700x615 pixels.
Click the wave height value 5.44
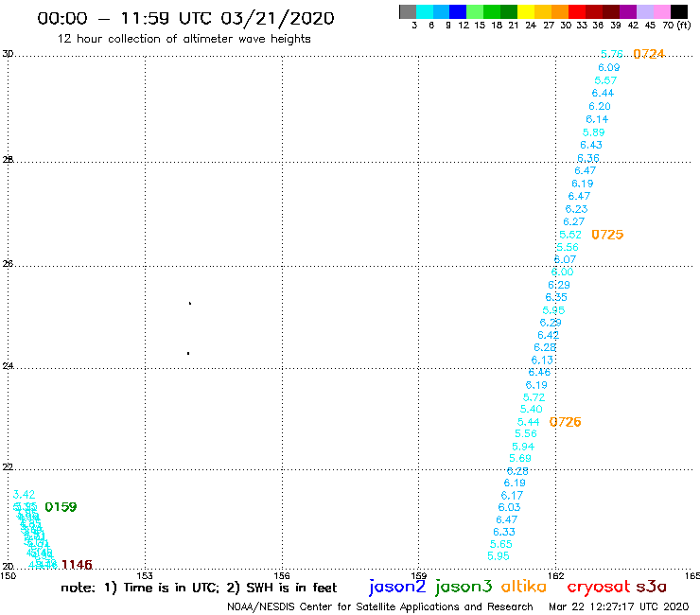529,422
